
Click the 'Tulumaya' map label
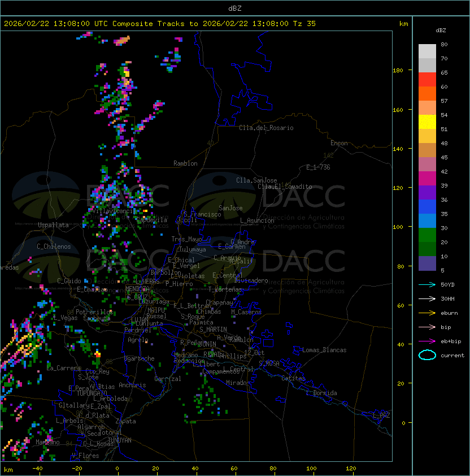tap(193, 249)
